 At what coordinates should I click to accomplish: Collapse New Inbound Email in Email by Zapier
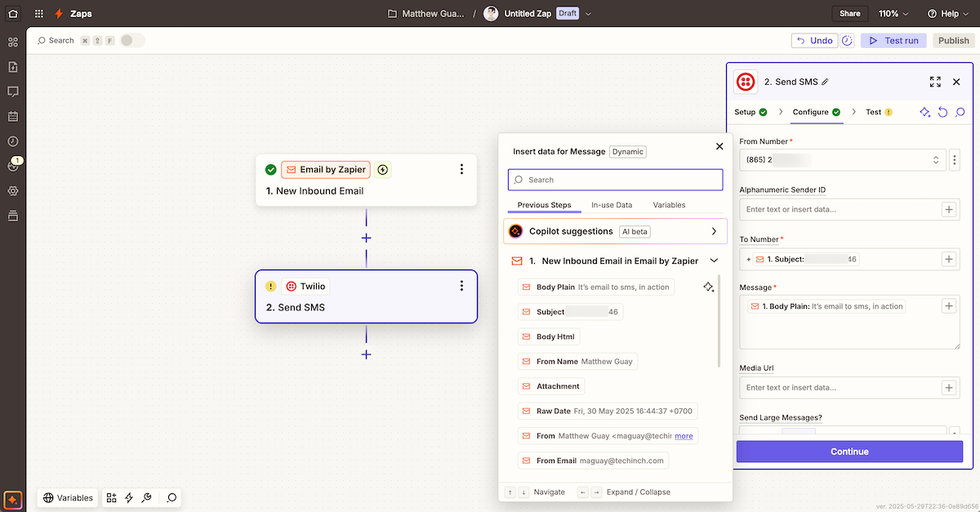tap(714, 260)
